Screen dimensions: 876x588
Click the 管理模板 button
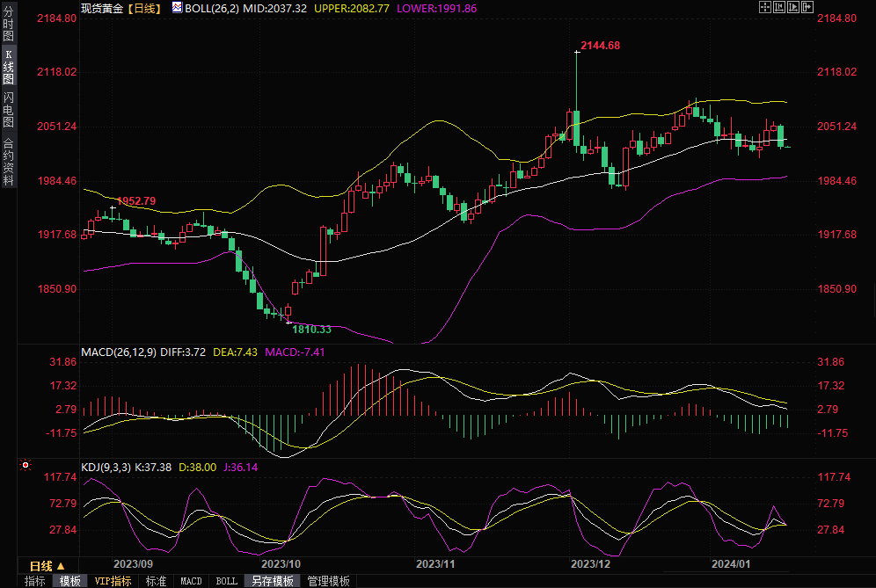coord(328,581)
